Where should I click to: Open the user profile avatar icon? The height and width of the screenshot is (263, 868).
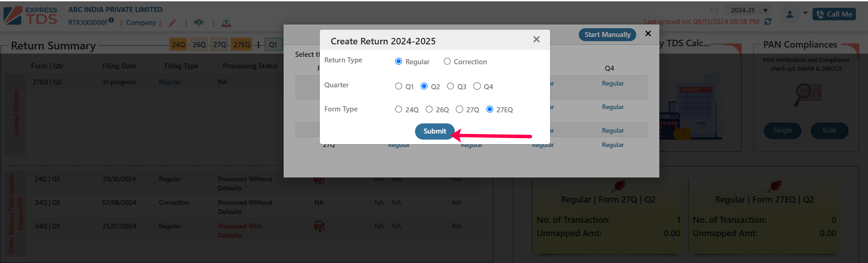tap(790, 14)
